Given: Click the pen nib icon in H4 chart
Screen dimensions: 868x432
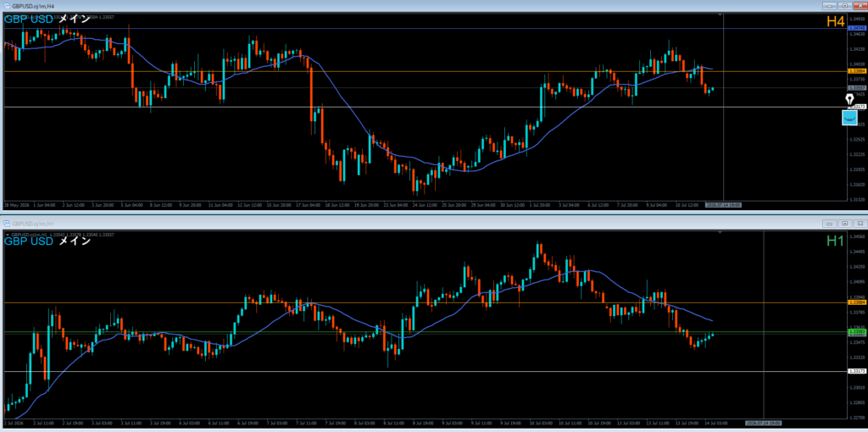Looking at the screenshot, I should pos(849,100).
